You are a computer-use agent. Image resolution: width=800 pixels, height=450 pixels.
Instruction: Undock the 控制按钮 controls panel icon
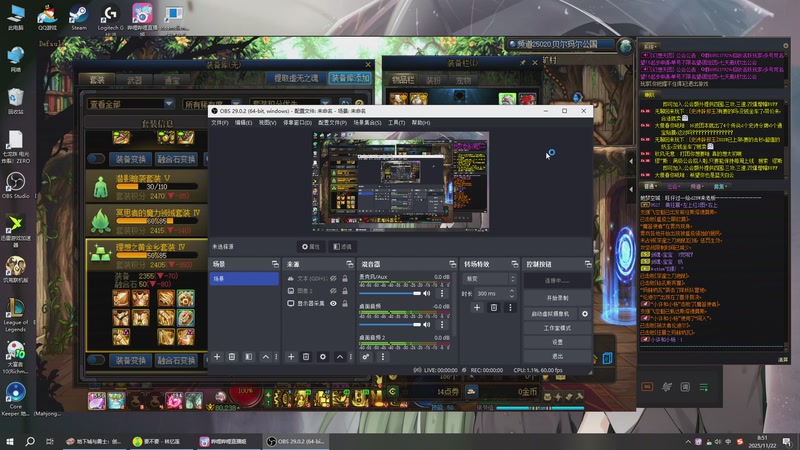588,264
